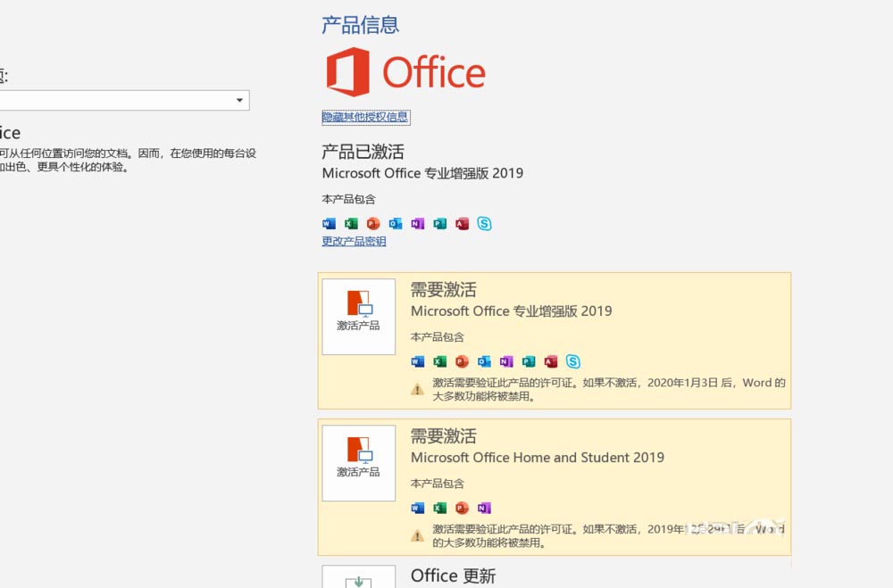Click OneNote icon in Home and Student box
This screenshot has height=588, width=893.
coord(484,508)
